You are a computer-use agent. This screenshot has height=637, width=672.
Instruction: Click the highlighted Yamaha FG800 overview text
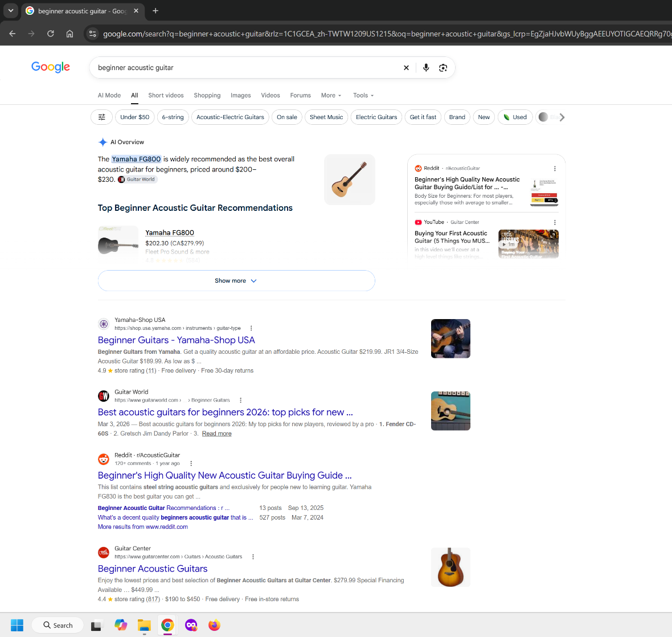tap(136, 159)
